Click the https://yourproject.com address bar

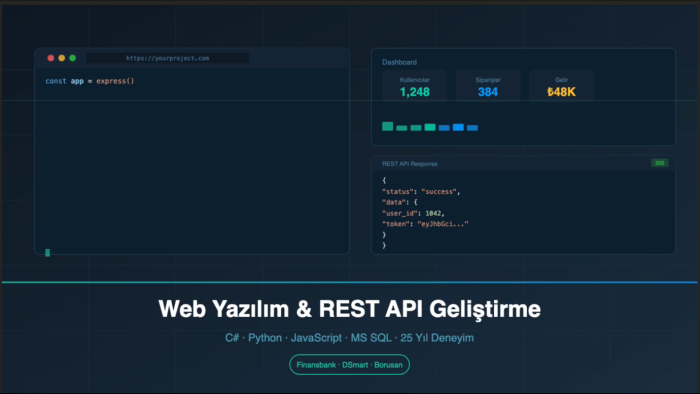pos(167,58)
